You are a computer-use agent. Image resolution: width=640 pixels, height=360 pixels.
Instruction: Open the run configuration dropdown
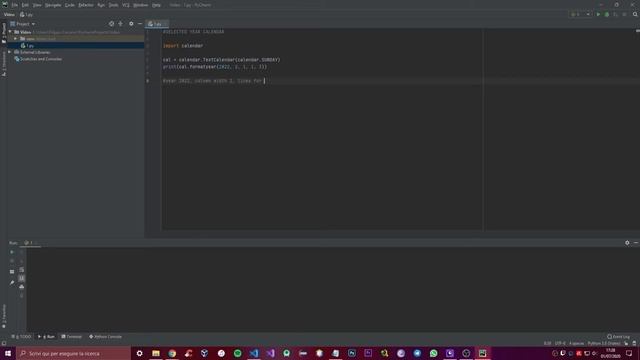point(581,14)
